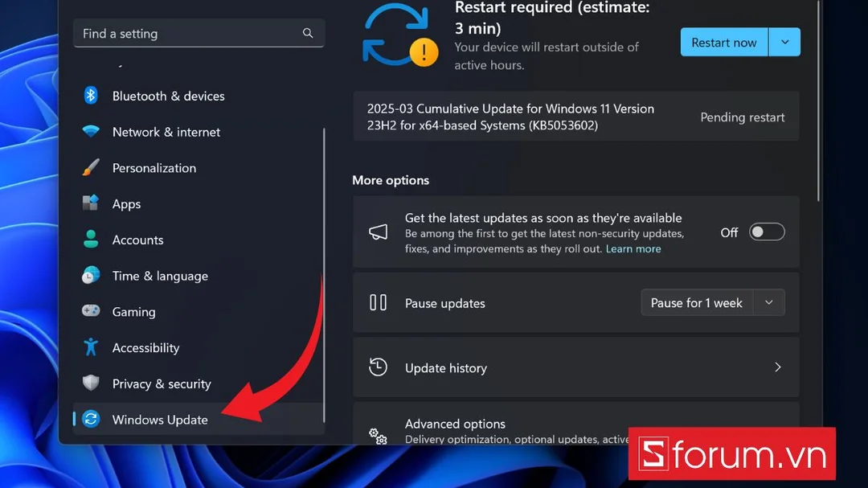Click the Learn more link

click(x=633, y=248)
